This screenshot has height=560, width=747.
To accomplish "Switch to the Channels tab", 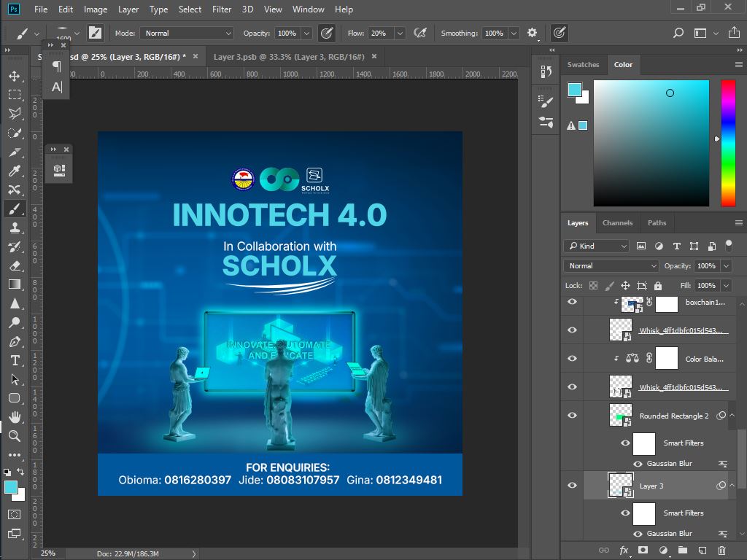I will [617, 223].
